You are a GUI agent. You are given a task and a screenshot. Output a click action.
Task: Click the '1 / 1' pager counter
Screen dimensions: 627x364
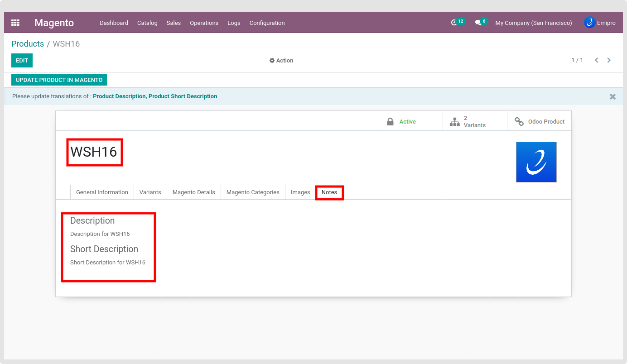577,60
